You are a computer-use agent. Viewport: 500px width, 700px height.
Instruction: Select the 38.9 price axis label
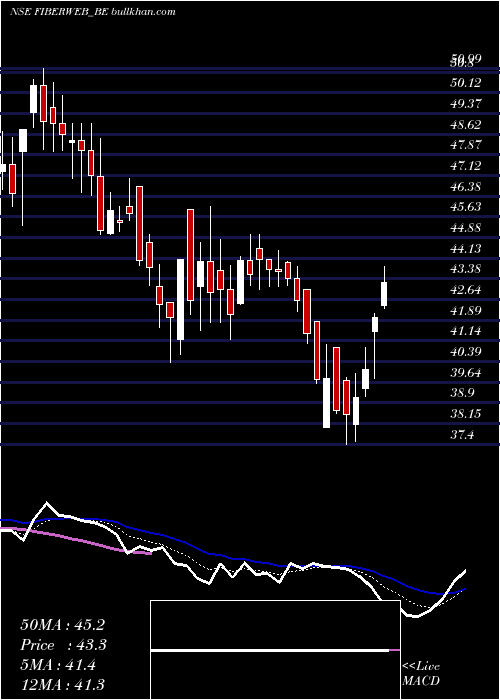coord(462,393)
